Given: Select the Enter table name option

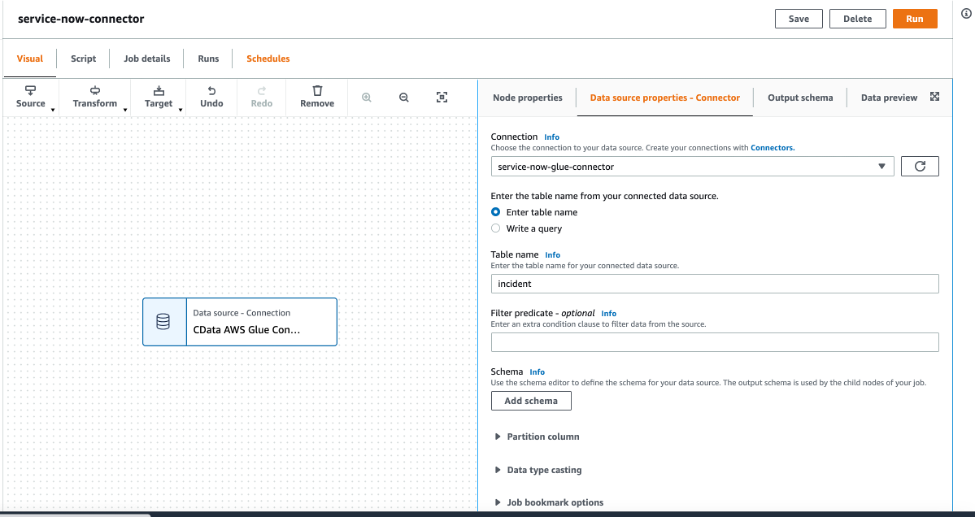Looking at the screenshot, I should [x=496, y=212].
